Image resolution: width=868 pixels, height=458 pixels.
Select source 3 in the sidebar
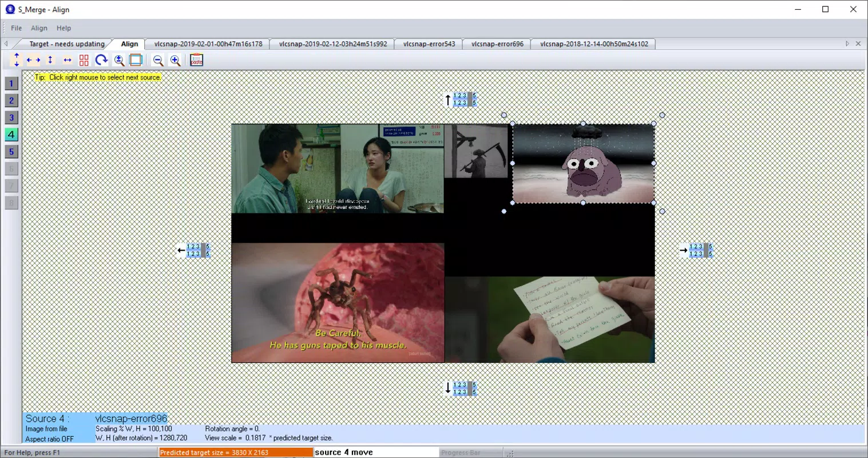[11, 118]
